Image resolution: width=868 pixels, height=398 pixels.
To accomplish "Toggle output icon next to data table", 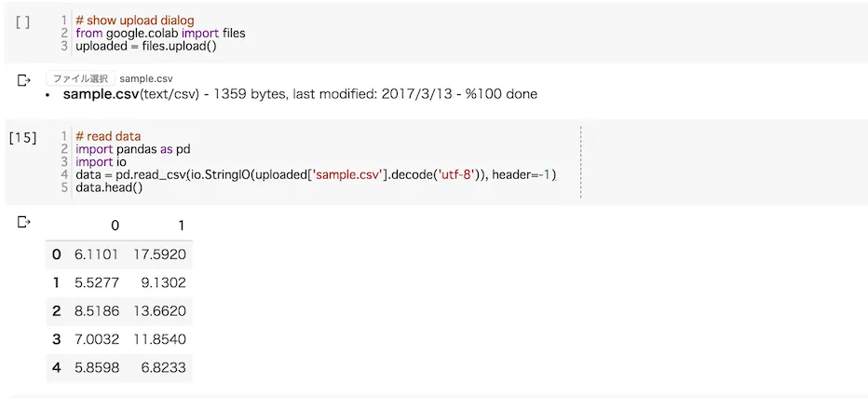I will tap(24, 222).
